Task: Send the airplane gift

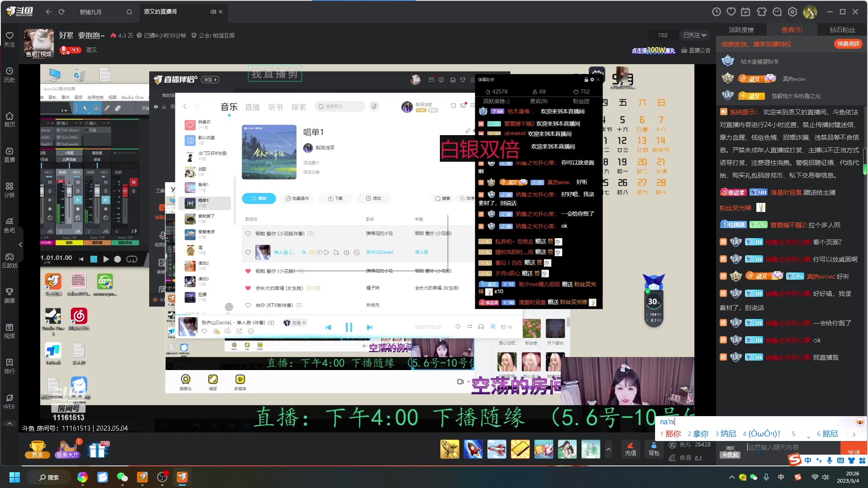Action: (497, 449)
